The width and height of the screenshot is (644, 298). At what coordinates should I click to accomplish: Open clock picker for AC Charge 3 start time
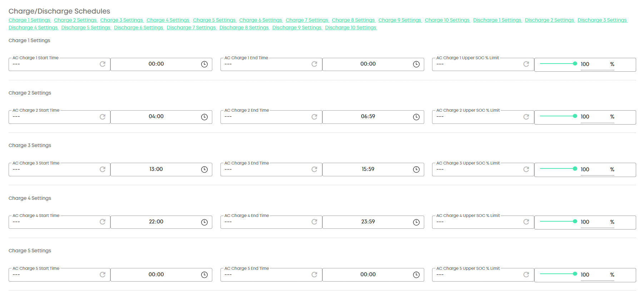point(204,170)
